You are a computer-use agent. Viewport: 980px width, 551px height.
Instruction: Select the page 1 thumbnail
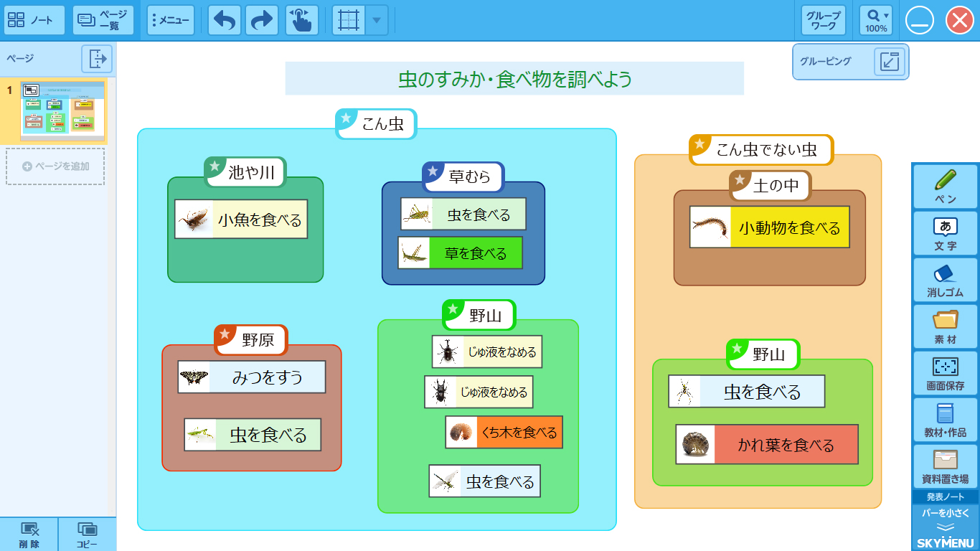(63, 108)
